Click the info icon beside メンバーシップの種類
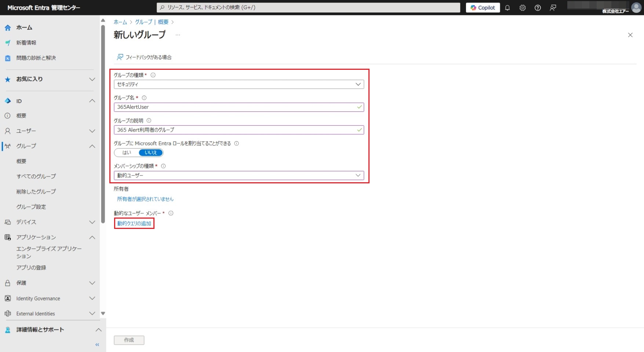 [163, 166]
